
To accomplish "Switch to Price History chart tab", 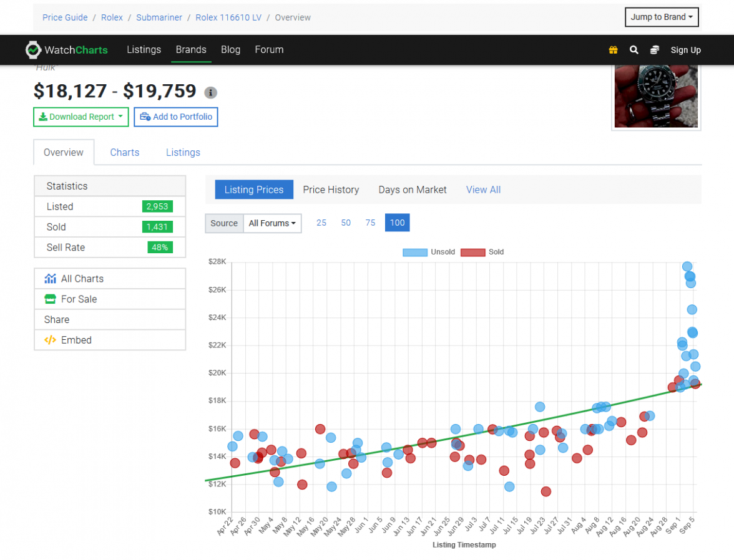I will point(331,190).
